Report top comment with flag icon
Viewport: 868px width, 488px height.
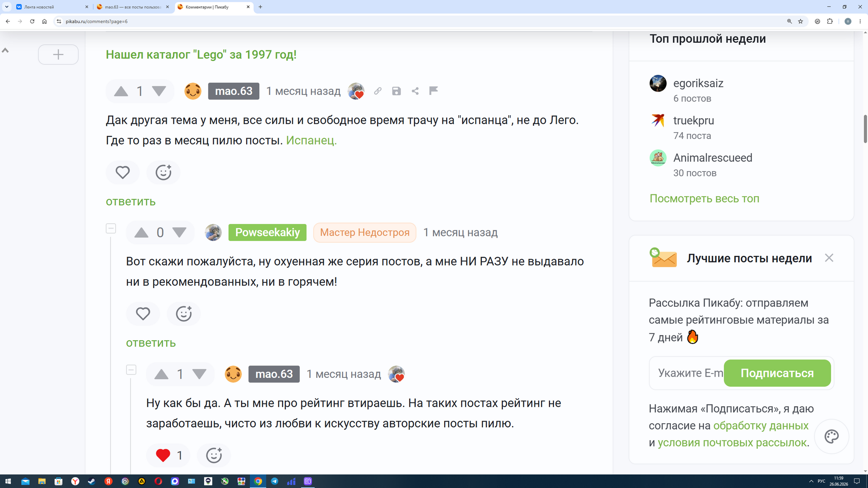click(x=433, y=91)
